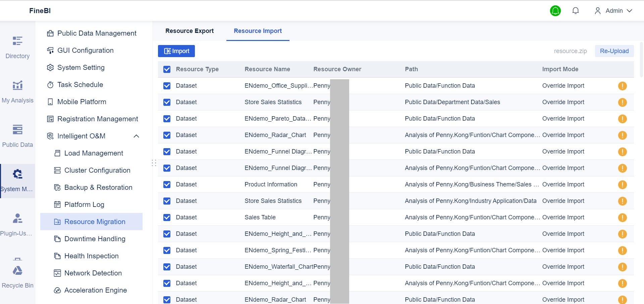
Task: Collapse the Intelligent O&M menu group
Action: (x=136, y=136)
